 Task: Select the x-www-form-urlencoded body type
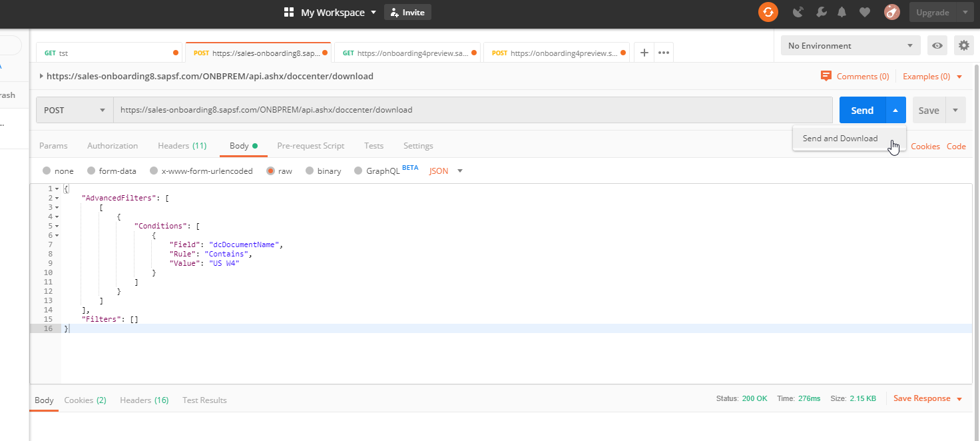[154, 171]
